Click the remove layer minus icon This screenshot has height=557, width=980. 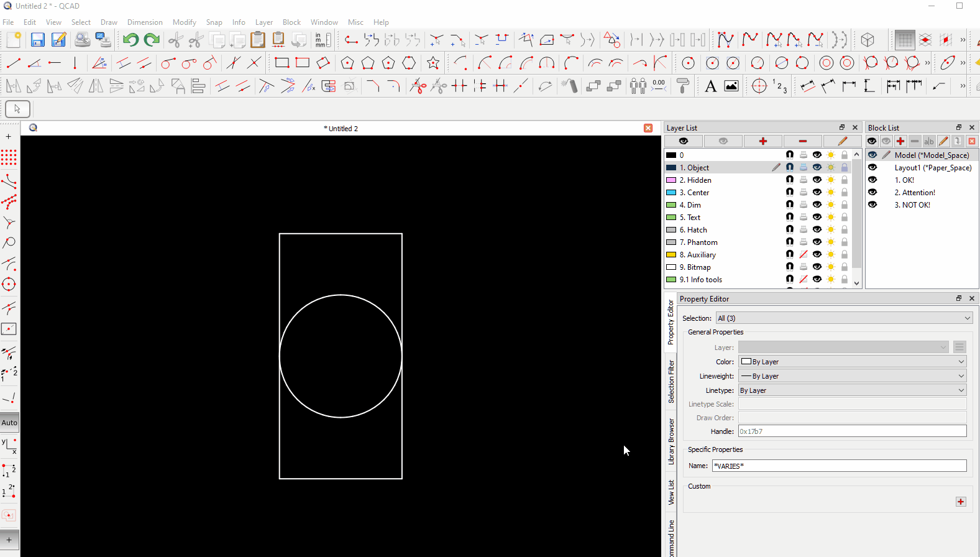click(802, 141)
